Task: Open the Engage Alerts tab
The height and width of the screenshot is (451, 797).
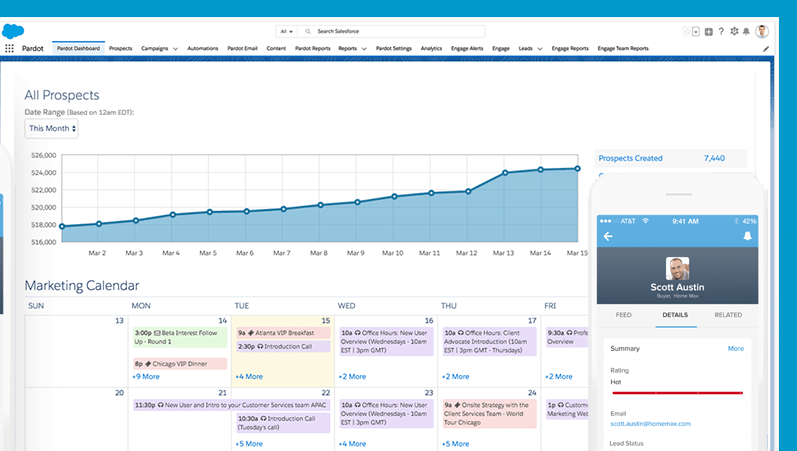Action: click(467, 48)
